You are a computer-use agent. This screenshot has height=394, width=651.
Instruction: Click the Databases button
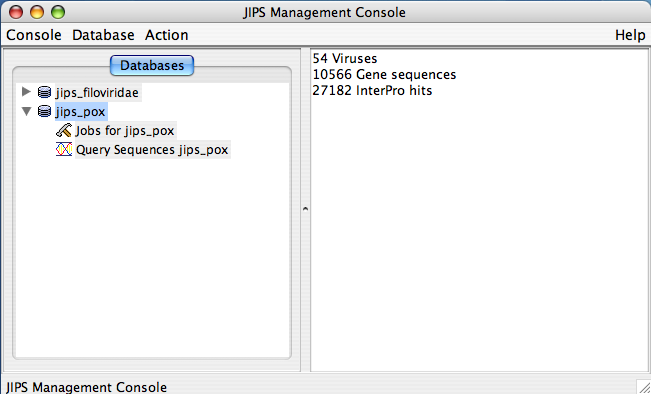point(152,65)
